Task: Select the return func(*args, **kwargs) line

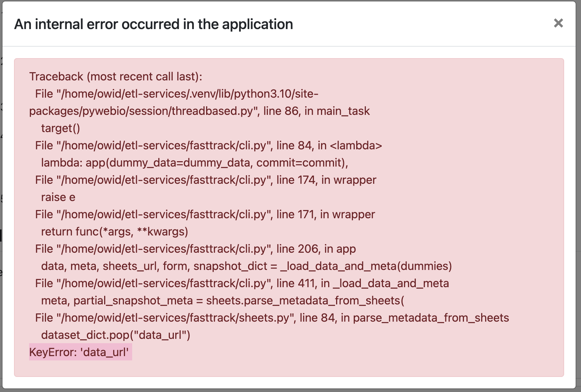Action: click(115, 232)
